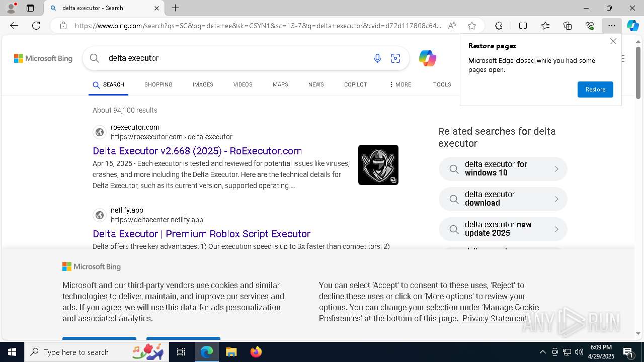Click the browser address bar URL
The width and height of the screenshot is (644, 362).
[258, 26]
